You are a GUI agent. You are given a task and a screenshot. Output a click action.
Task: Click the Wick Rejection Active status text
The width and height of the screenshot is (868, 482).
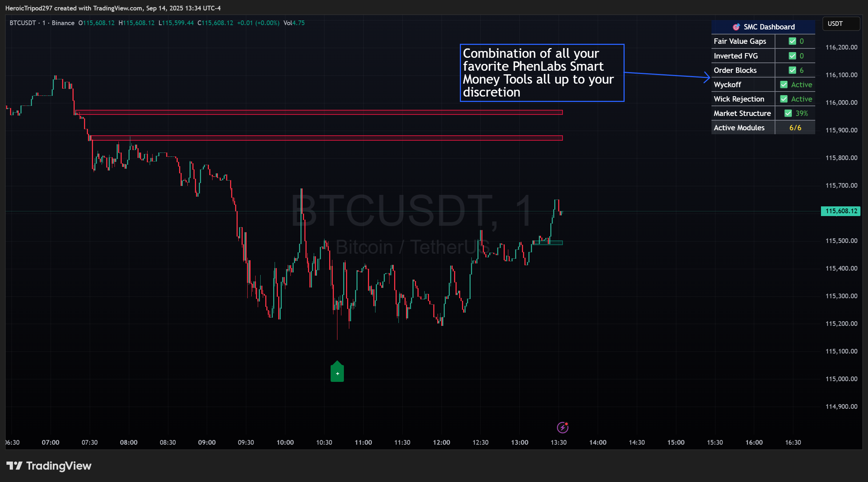click(802, 99)
